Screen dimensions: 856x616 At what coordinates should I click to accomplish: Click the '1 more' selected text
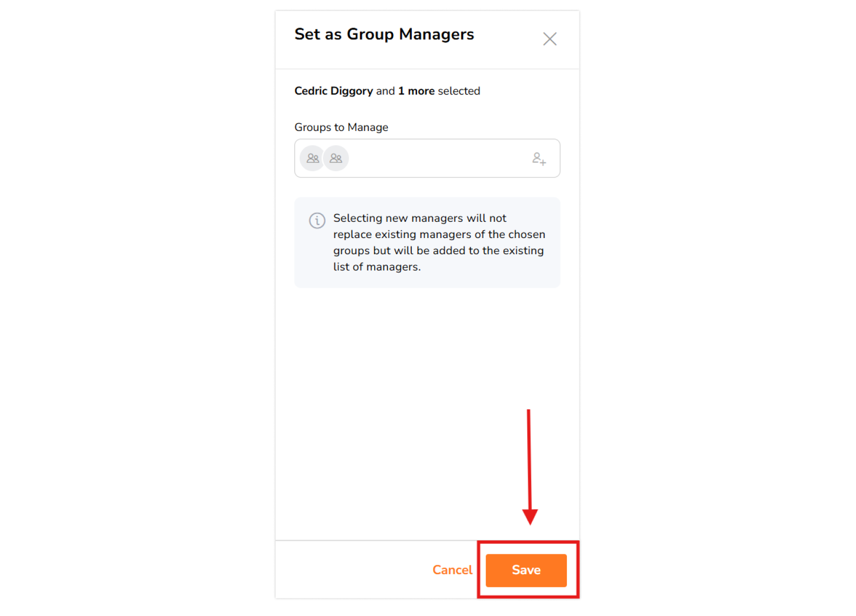point(416,91)
